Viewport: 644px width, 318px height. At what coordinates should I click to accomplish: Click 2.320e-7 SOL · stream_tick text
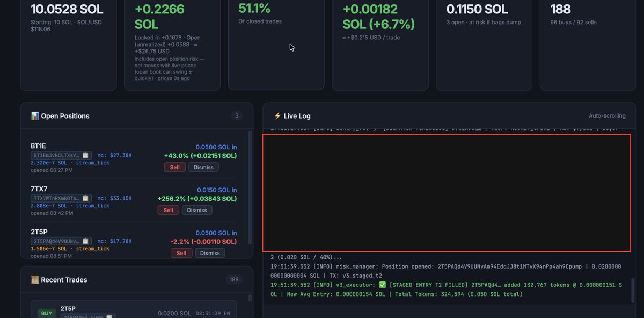(70, 163)
